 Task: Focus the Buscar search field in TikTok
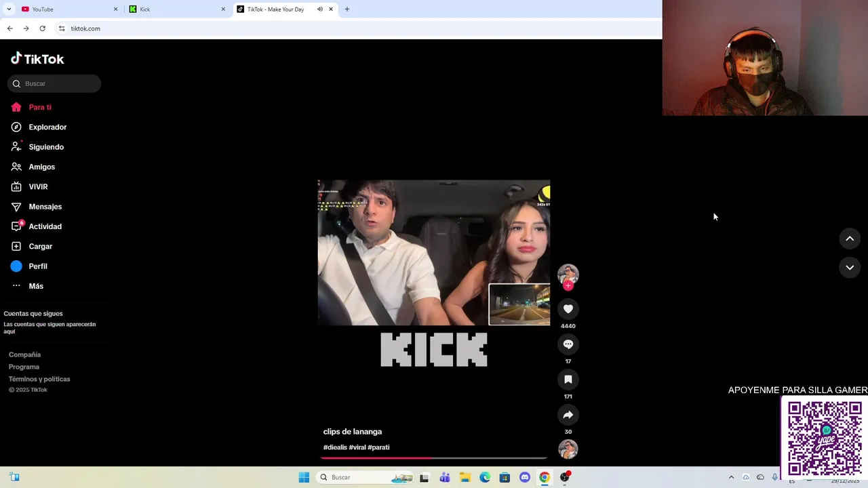54,83
